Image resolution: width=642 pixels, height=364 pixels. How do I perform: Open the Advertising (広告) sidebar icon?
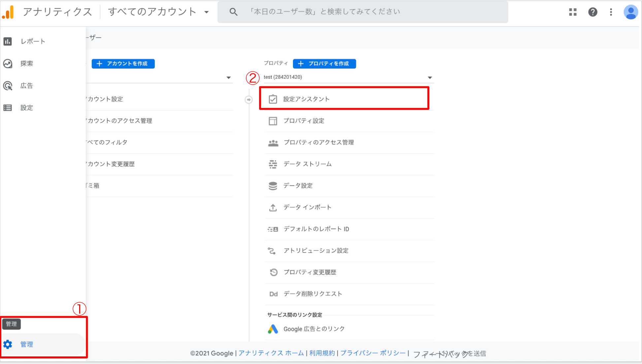pos(8,86)
